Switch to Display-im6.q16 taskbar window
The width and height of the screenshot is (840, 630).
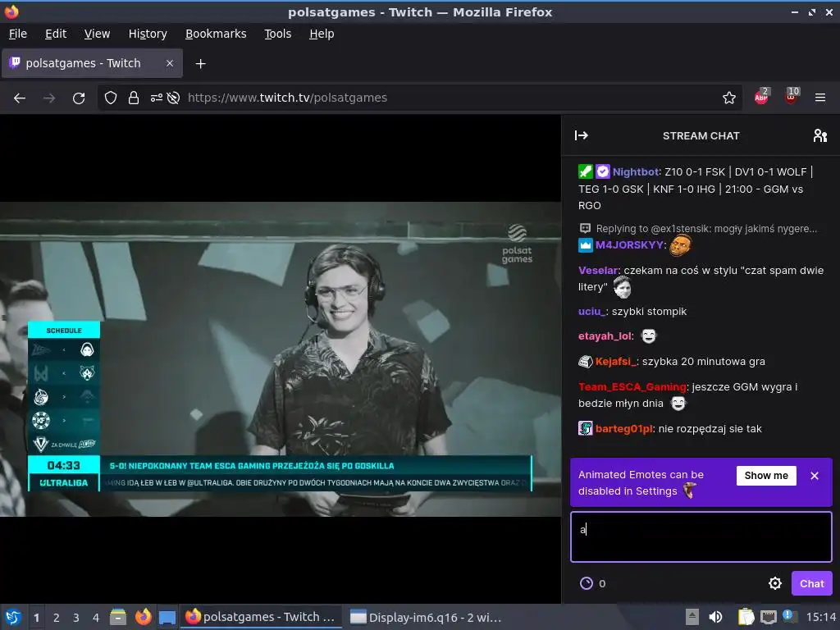click(426, 618)
